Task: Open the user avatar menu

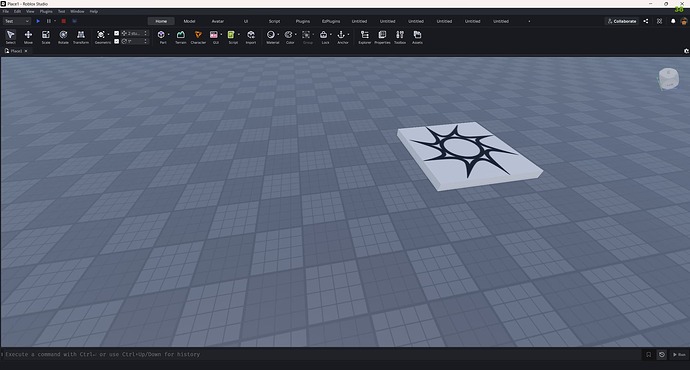Action: coord(684,21)
